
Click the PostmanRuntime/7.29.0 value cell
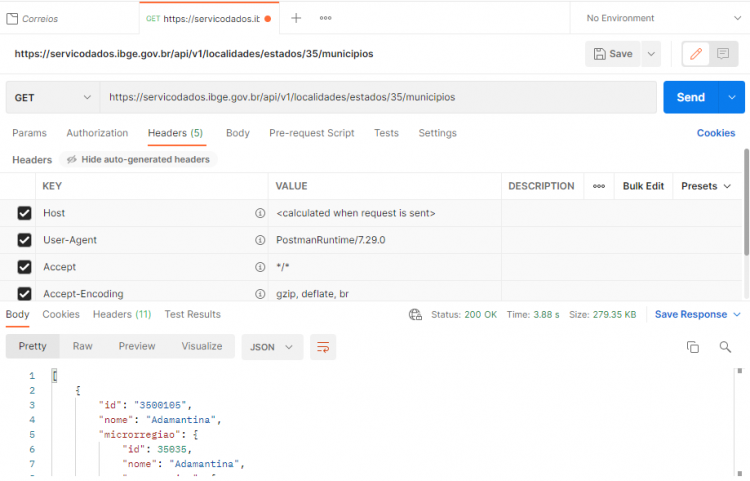tap(385, 240)
